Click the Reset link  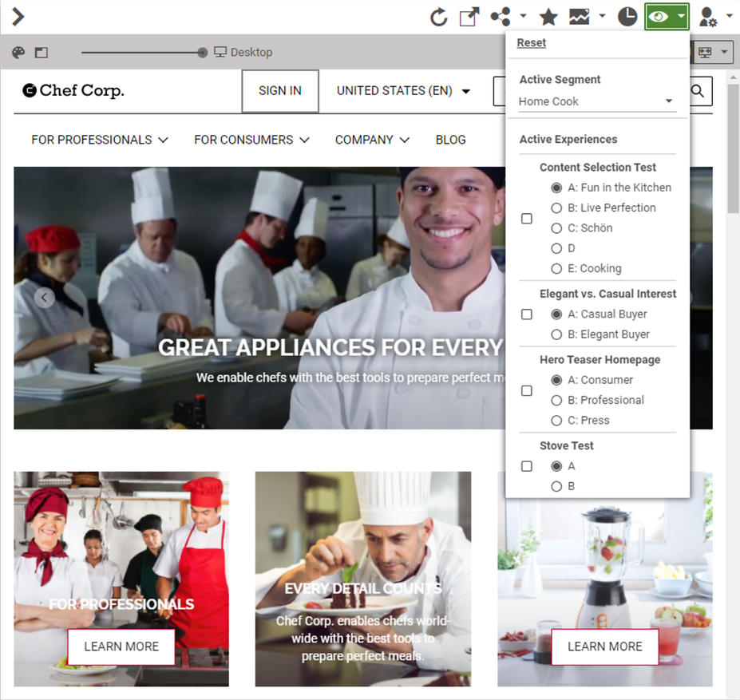click(531, 43)
